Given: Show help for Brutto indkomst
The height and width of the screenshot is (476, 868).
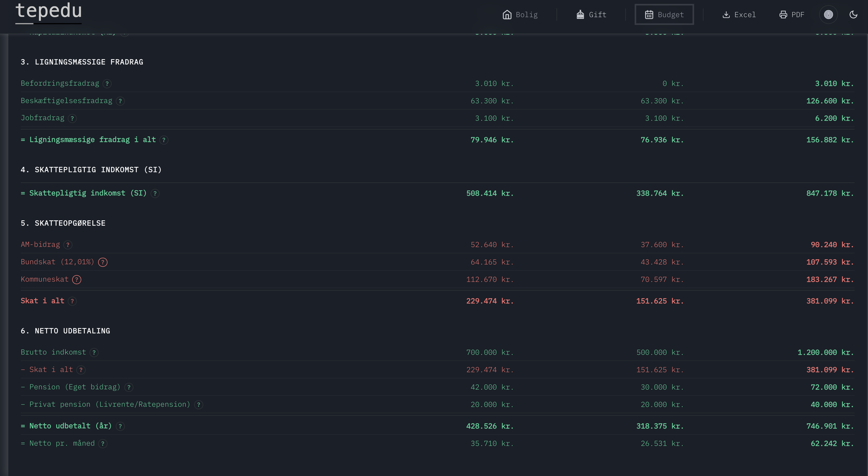Looking at the screenshot, I should [94, 352].
